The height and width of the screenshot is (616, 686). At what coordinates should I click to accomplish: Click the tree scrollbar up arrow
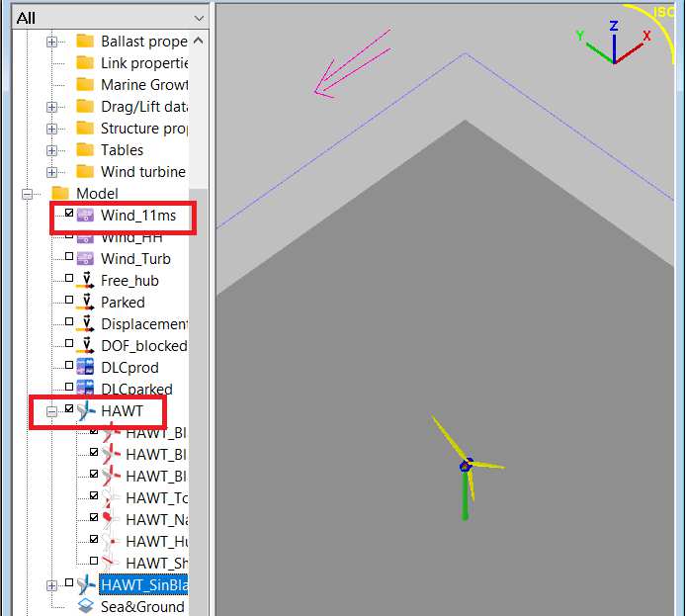pyautogui.click(x=198, y=41)
